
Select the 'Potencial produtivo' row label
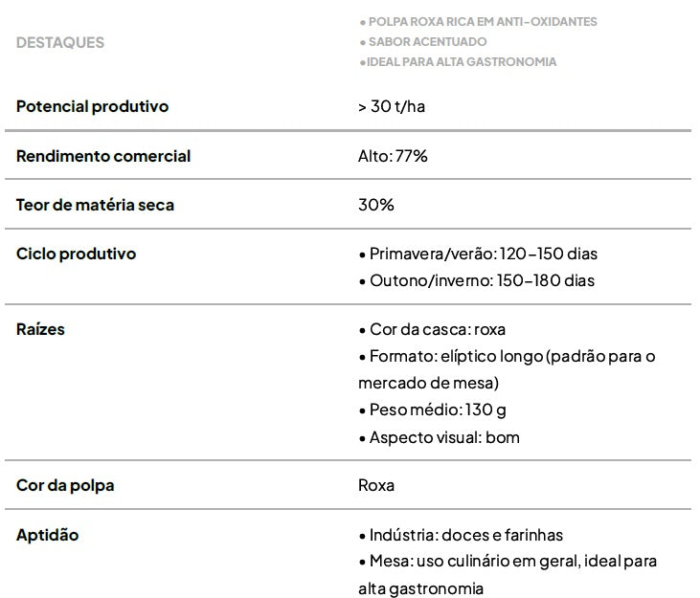coord(92,106)
